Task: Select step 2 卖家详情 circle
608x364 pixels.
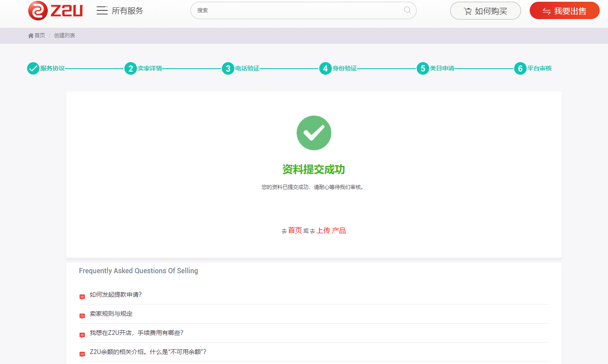Action: (130, 69)
